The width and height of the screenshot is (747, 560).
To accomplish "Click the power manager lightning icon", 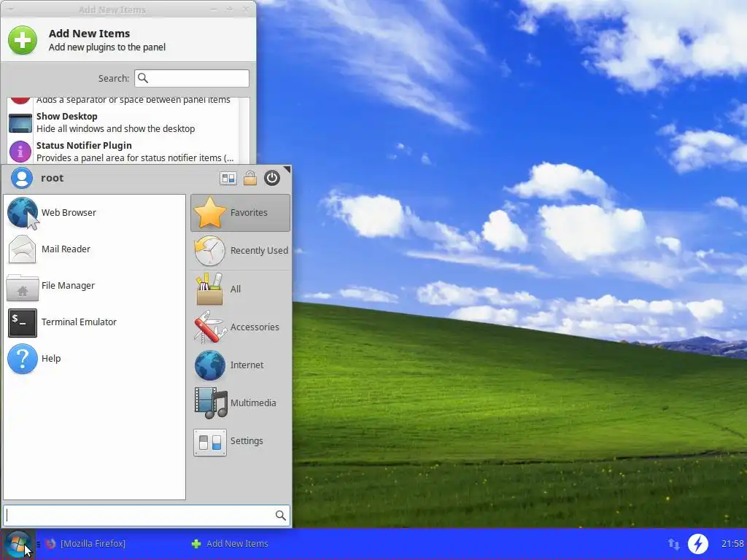I will 698,544.
